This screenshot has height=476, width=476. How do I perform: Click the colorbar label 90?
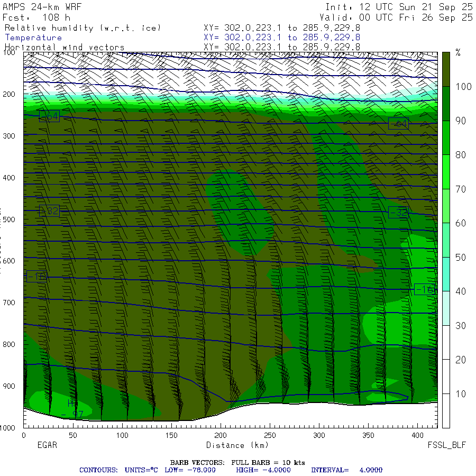461,121
